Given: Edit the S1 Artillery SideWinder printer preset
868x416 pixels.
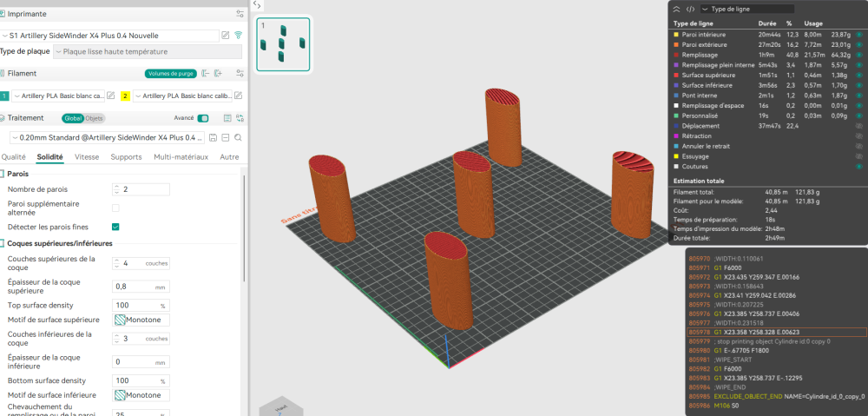Looking at the screenshot, I should point(226,36).
